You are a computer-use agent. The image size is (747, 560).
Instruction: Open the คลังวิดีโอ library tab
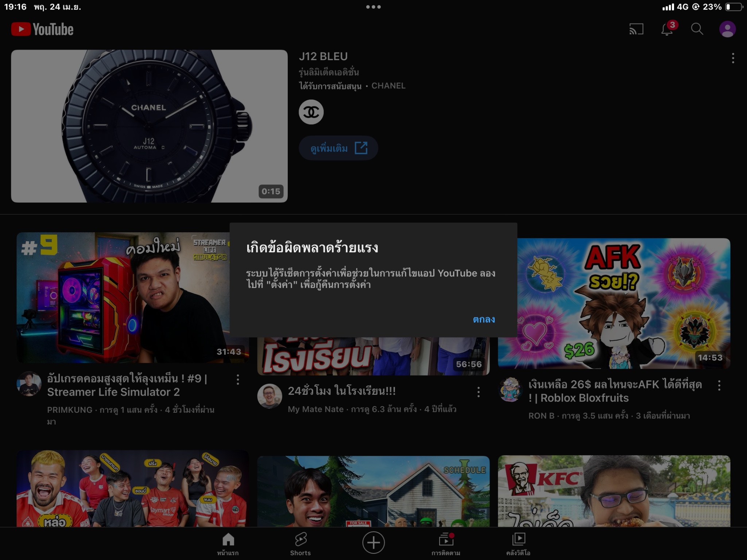click(518, 544)
